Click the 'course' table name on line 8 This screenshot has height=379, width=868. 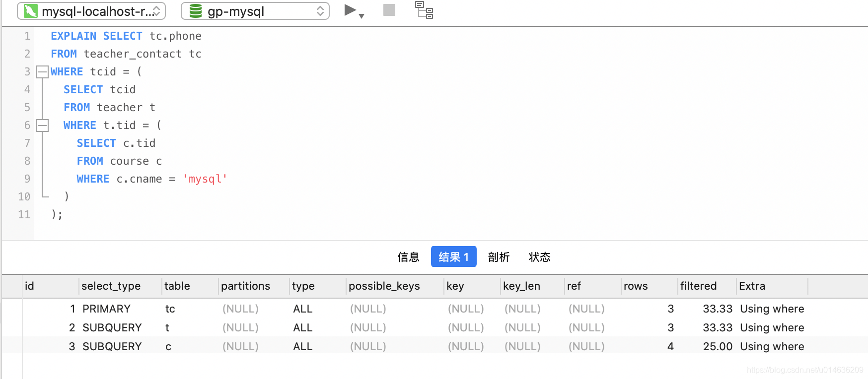click(129, 161)
